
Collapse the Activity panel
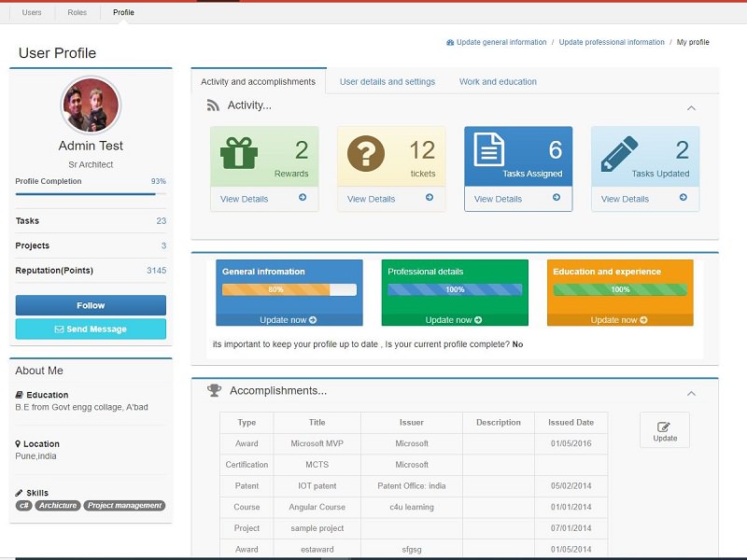pyautogui.click(x=691, y=108)
